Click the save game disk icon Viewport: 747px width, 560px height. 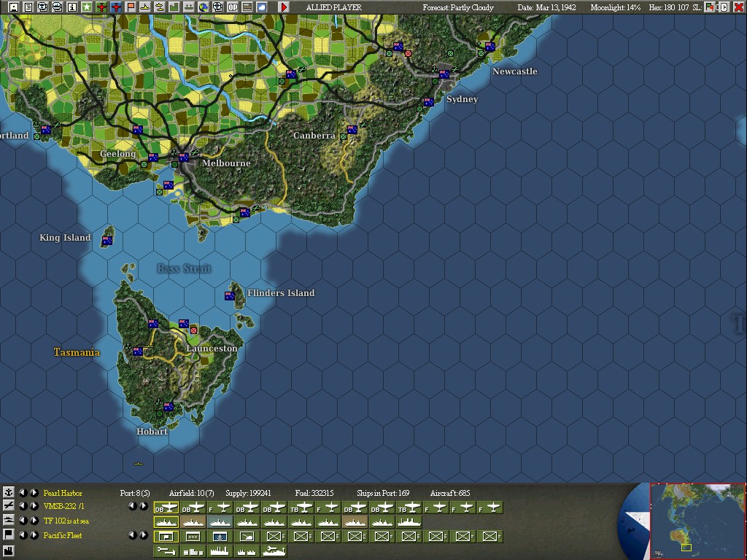[x=13, y=7]
